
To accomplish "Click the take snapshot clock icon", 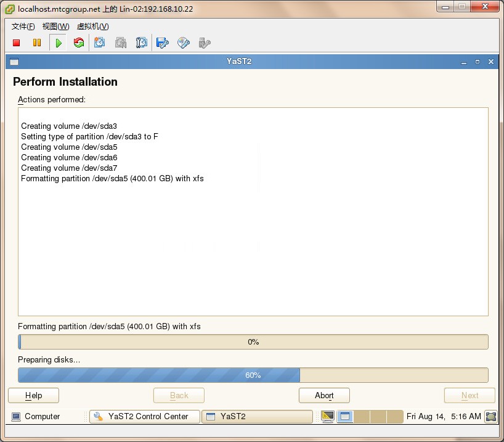I will click(x=99, y=43).
